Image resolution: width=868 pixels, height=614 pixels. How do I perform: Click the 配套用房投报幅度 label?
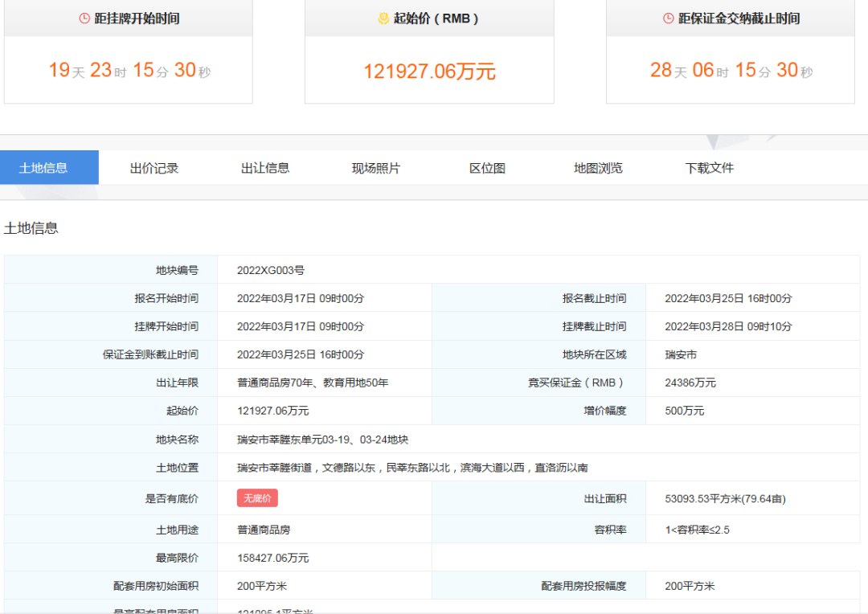point(584,587)
